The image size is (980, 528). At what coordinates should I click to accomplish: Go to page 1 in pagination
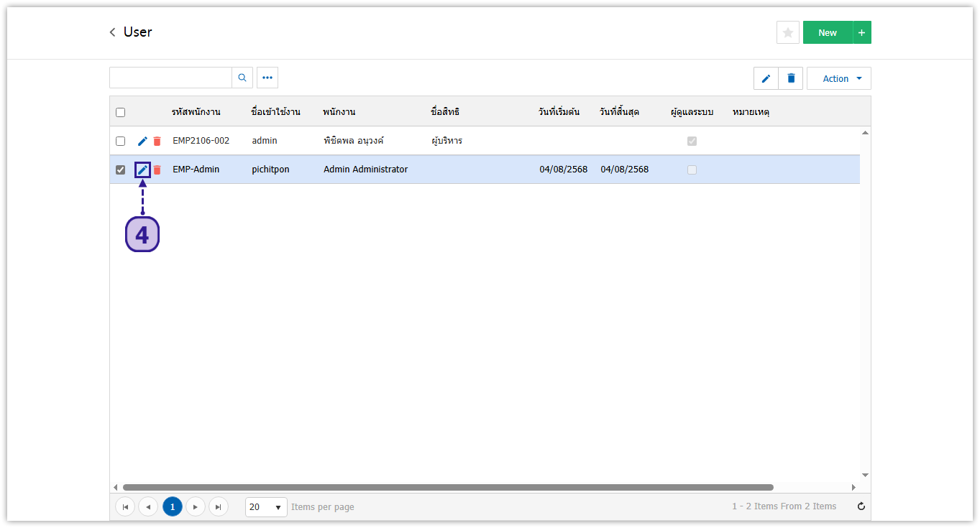click(x=173, y=506)
